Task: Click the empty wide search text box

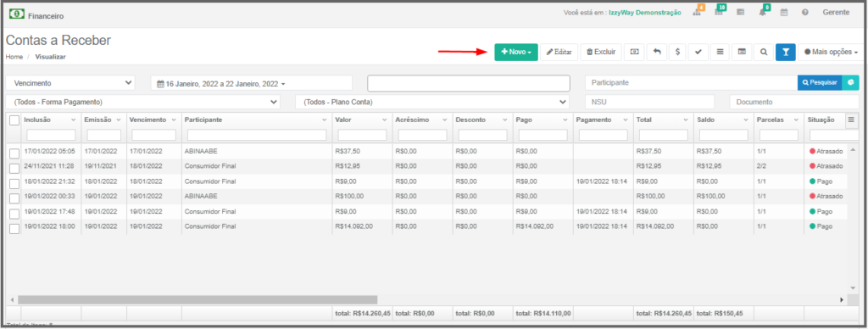Action: [x=468, y=83]
